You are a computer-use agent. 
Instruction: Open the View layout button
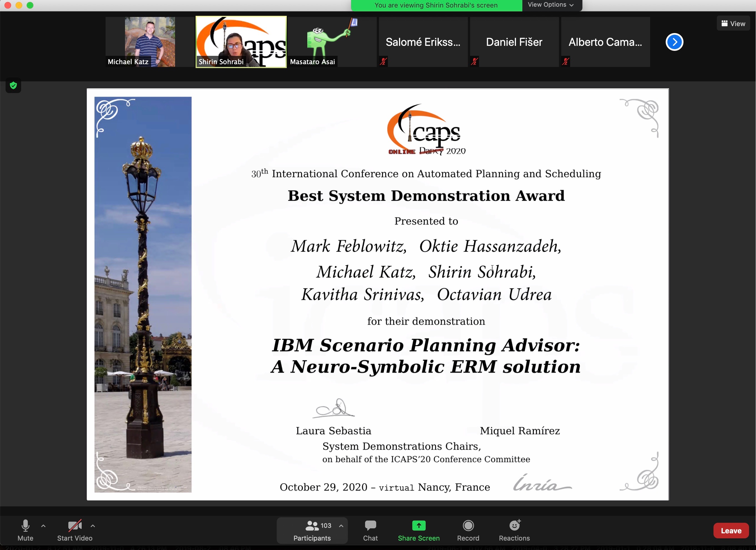tap(733, 23)
